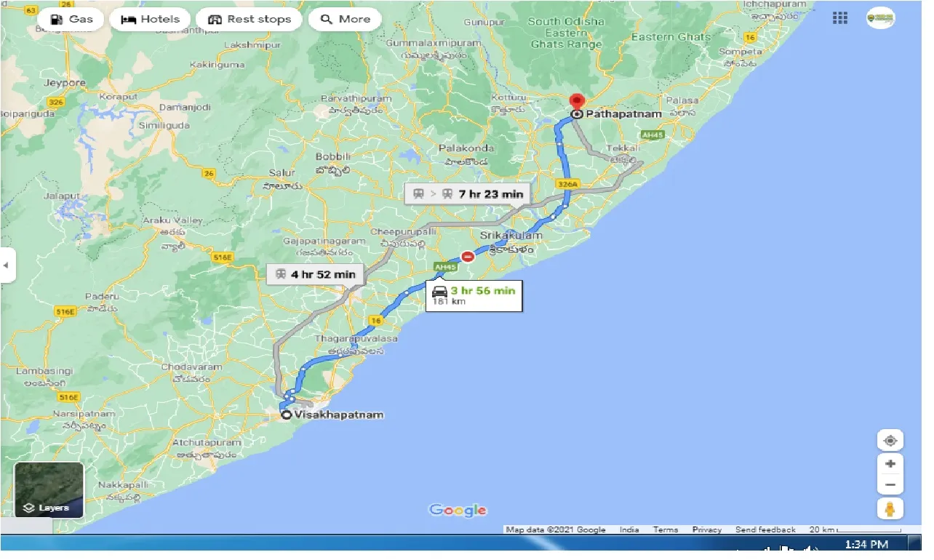Click the 326A highway shield
Image resolution: width=934 pixels, height=560 pixels.
[567, 185]
